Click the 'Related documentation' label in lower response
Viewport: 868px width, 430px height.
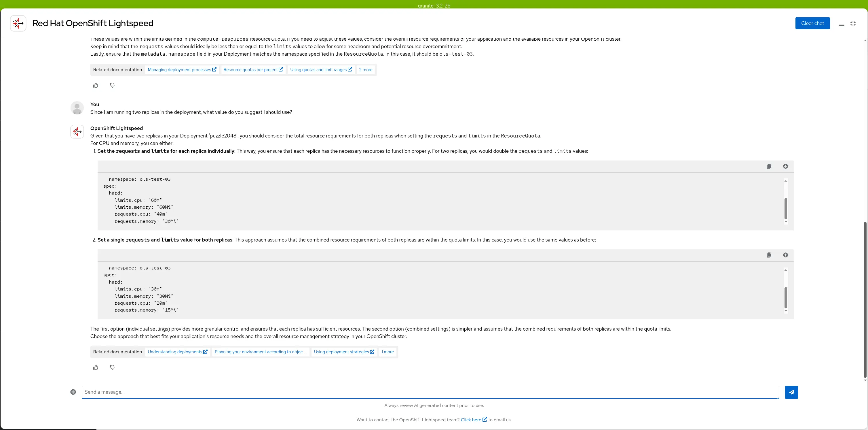coord(117,352)
